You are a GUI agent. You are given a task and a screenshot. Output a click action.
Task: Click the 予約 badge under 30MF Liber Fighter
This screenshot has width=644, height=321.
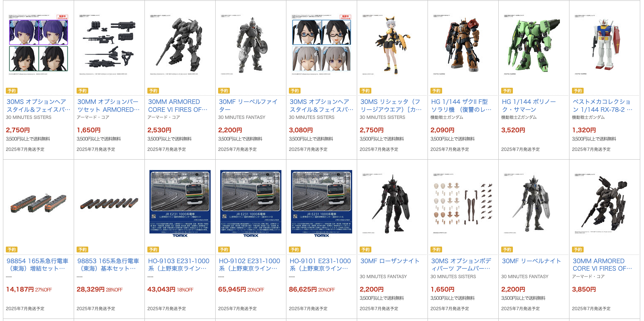pyautogui.click(x=224, y=91)
